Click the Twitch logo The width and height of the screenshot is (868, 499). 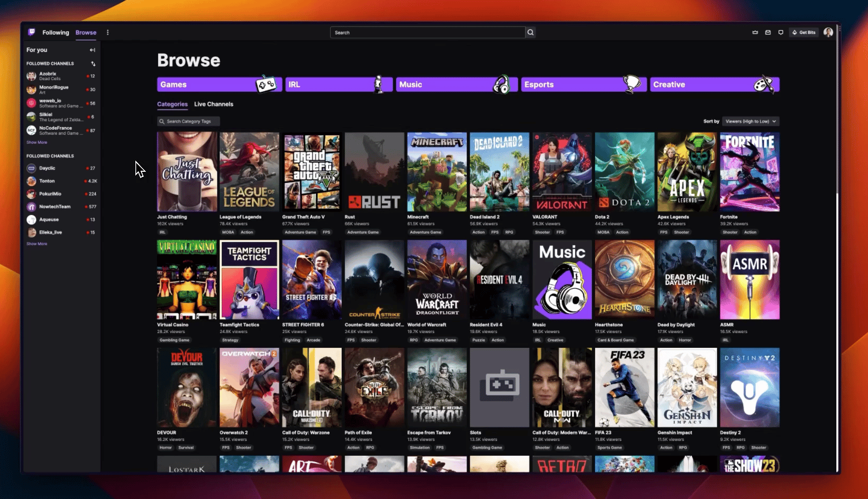pyautogui.click(x=32, y=32)
